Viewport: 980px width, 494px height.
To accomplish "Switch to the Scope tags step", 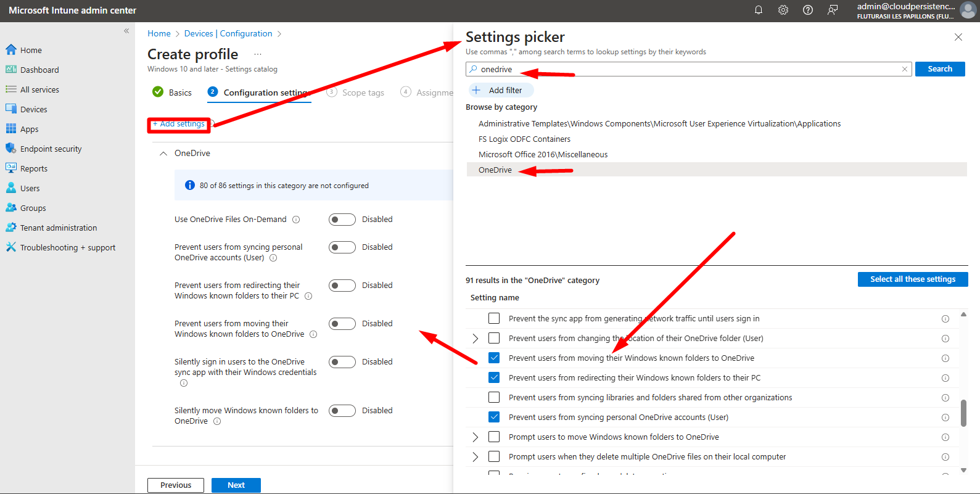I will [363, 93].
